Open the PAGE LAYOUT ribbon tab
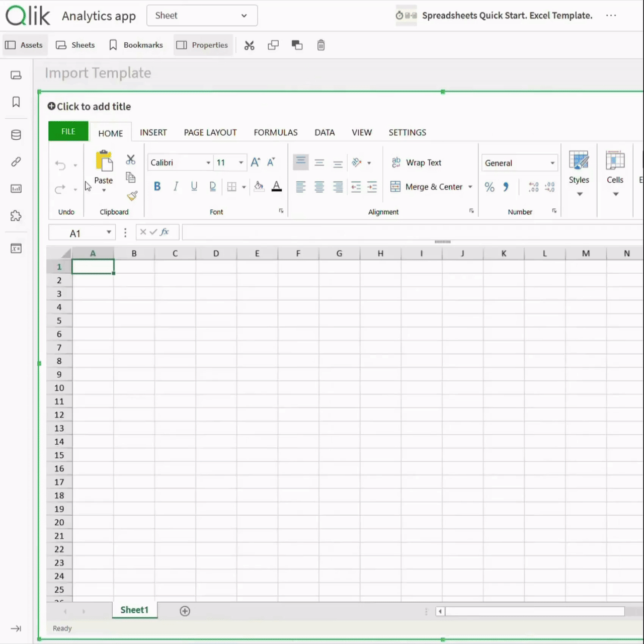Screen dimensions: 644x644 (x=210, y=132)
